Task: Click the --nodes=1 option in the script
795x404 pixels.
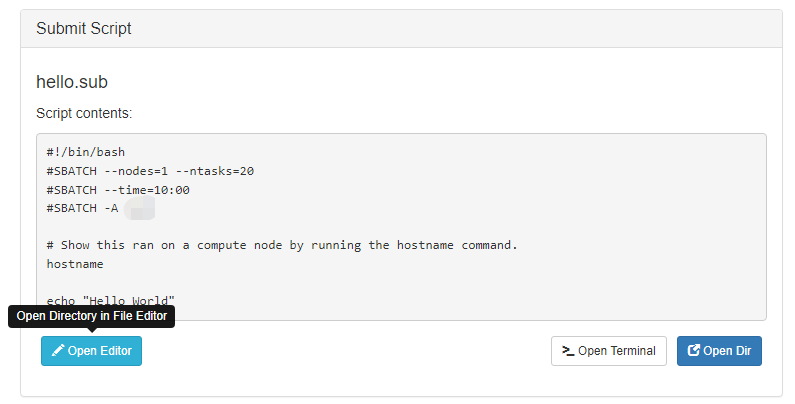Action: coord(136,171)
